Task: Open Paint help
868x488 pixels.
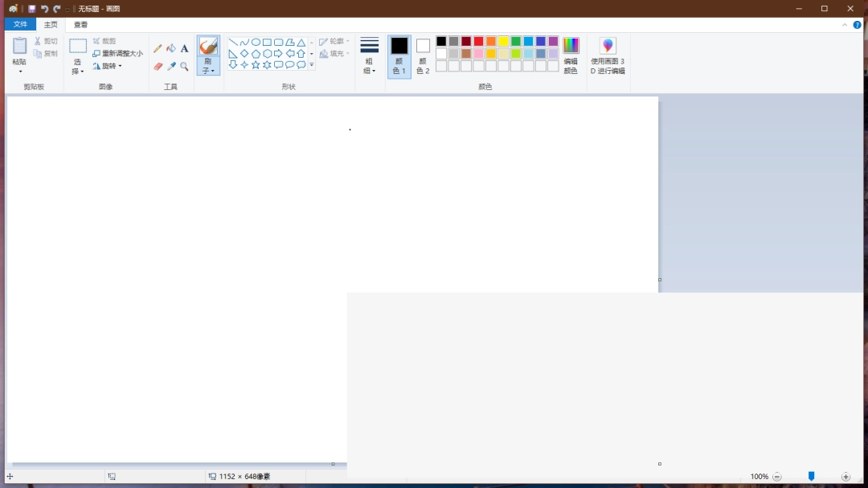Action: pyautogui.click(x=857, y=25)
